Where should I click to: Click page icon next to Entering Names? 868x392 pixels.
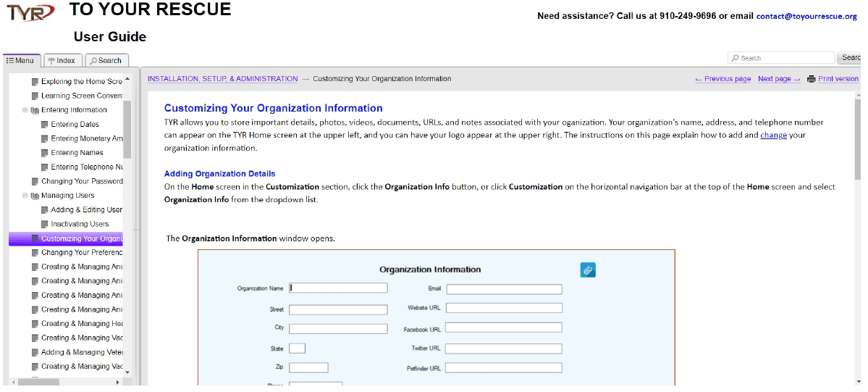pyautogui.click(x=45, y=152)
